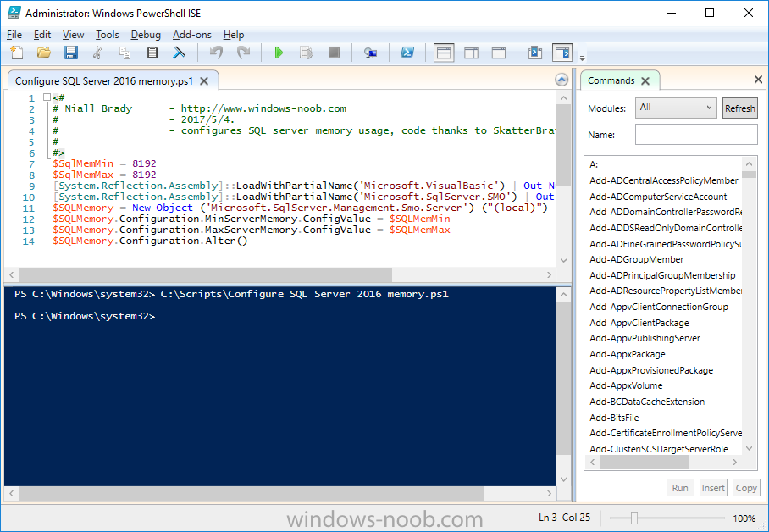Image resolution: width=769 pixels, height=532 pixels.
Task: Select Add-BitsFile command
Action: [614, 418]
